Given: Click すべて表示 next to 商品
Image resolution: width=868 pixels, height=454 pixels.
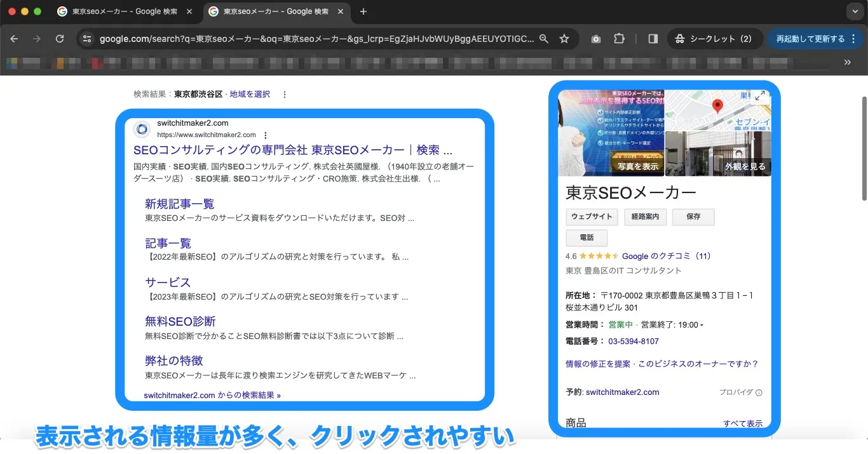Looking at the screenshot, I should tap(743, 424).
